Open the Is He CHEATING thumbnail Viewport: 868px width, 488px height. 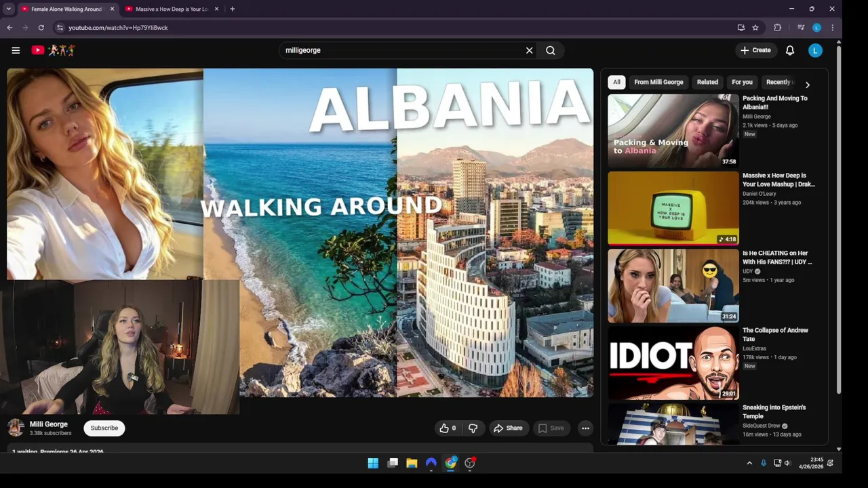click(x=673, y=285)
